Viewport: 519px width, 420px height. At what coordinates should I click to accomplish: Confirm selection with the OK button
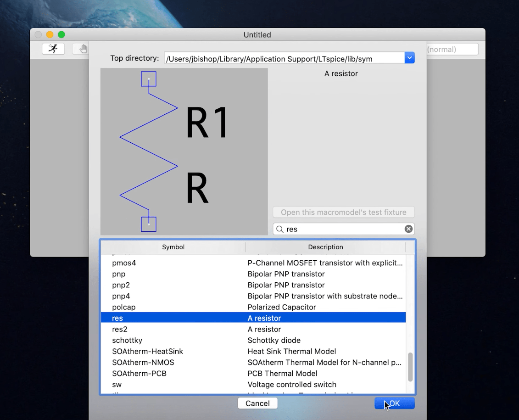[x=395, y=403]
